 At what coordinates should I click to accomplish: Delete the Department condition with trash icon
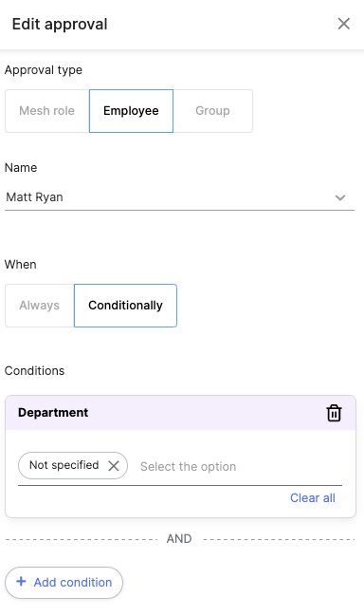pos(334,413)
